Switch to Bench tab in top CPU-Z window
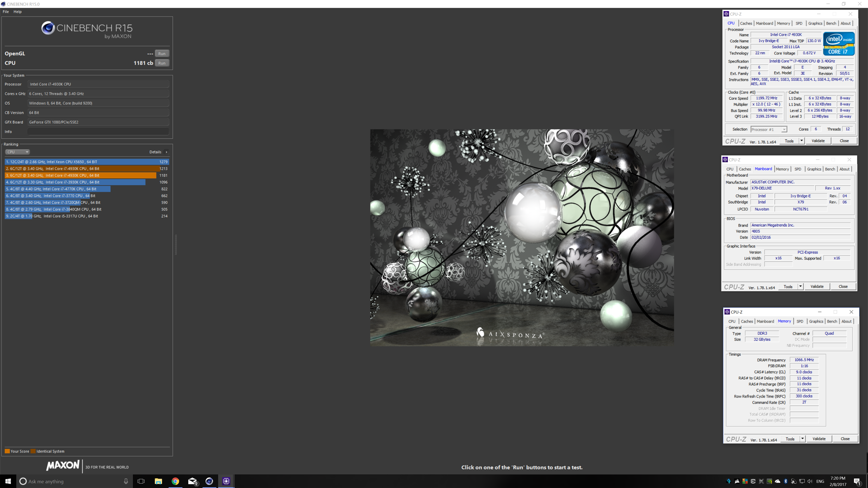The height and width of the screenshot is (488, 868). [831, 23]
